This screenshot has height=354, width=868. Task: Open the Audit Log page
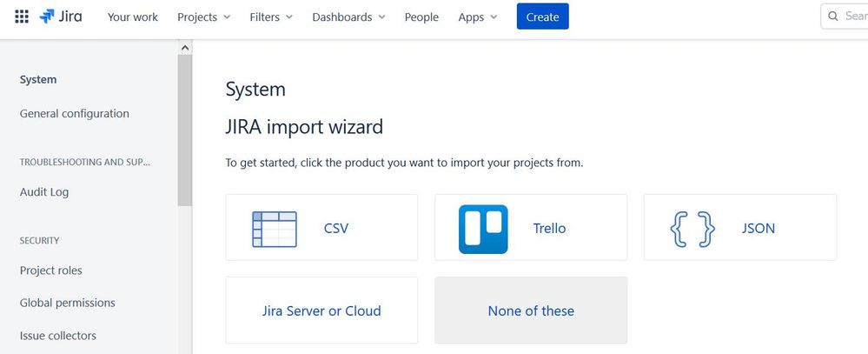tap(44, 192)
